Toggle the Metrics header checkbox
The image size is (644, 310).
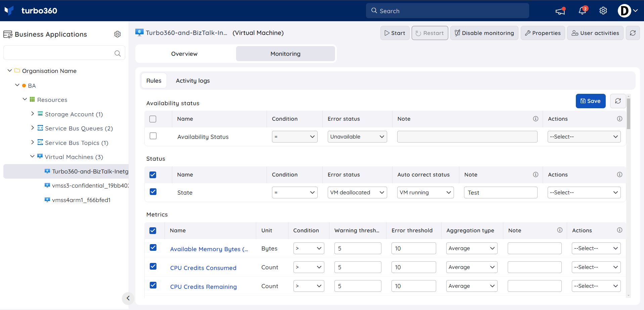click(x=153, y=231)
